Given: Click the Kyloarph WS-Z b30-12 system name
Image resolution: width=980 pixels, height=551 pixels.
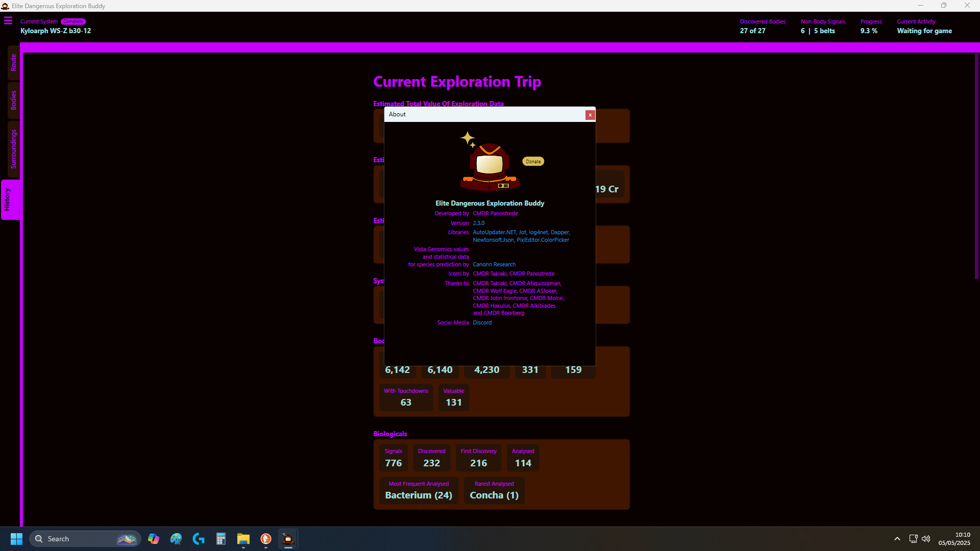Looking at the screenshot, I should click(x=56, y=31).
